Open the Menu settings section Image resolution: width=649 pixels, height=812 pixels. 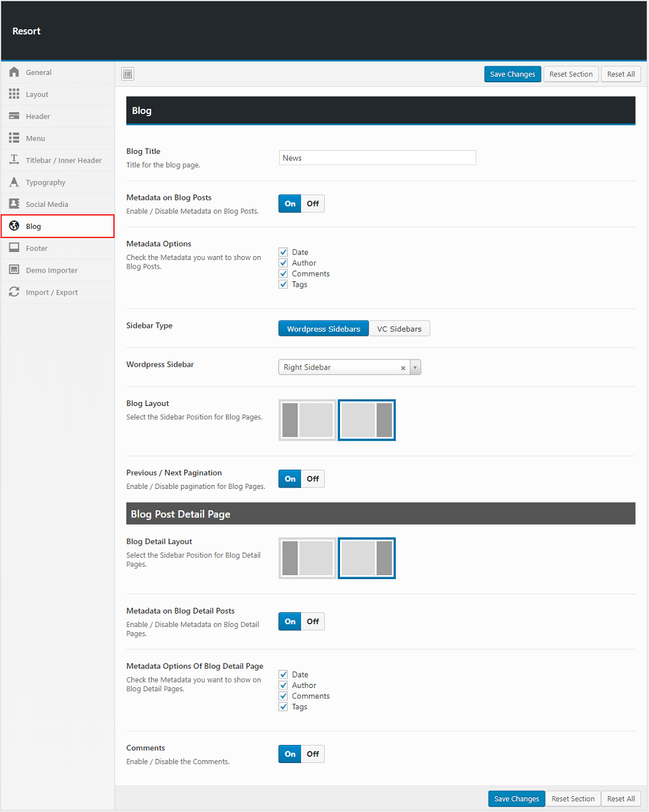(x=36, y=138)
